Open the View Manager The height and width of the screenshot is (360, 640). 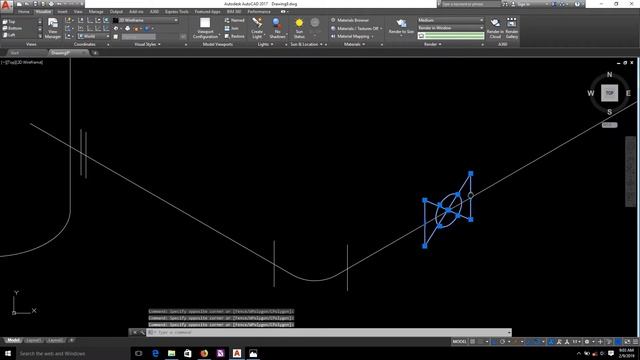coord(53,29)
